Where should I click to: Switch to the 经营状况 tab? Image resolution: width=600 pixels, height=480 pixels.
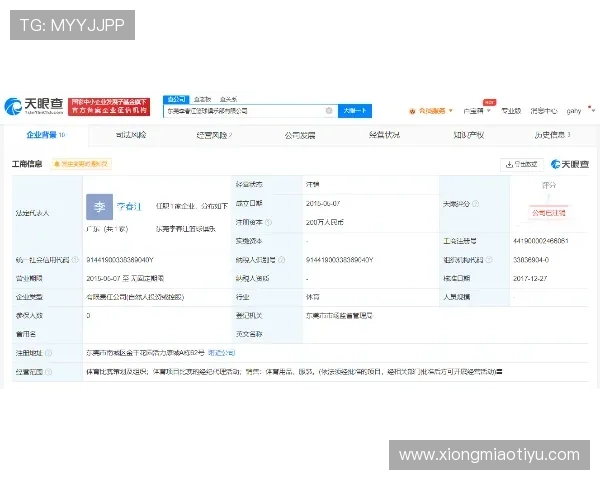(x=384, y=135)
